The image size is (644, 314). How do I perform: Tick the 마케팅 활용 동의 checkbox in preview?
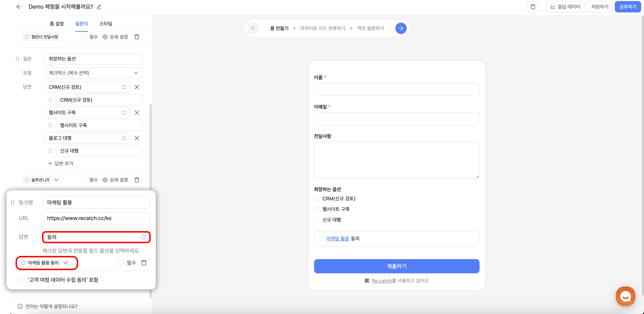[321, 238]
